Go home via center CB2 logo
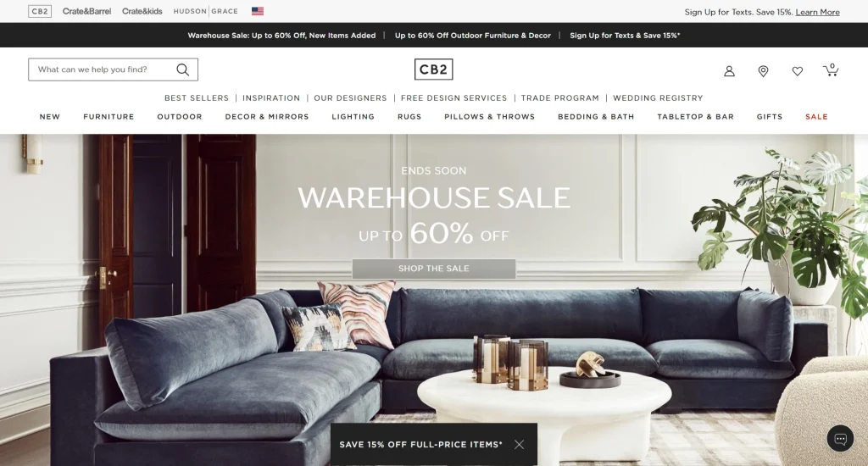 (433, 69)
